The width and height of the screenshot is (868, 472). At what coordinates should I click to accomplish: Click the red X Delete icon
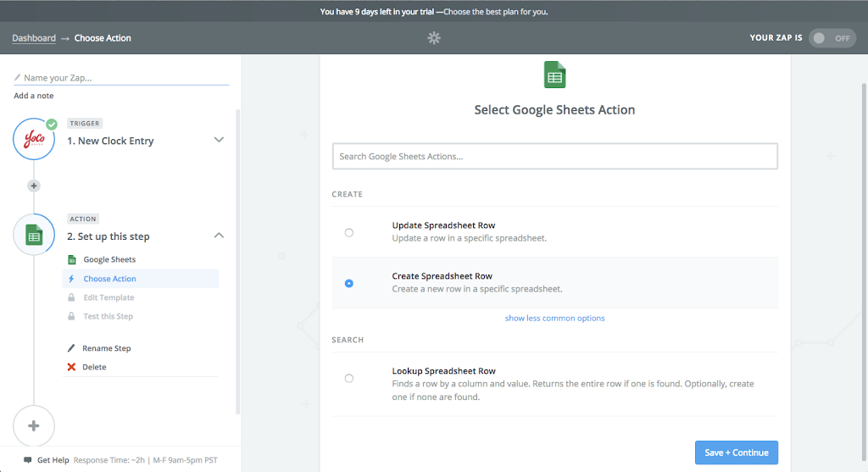click(x=72, y=367)
